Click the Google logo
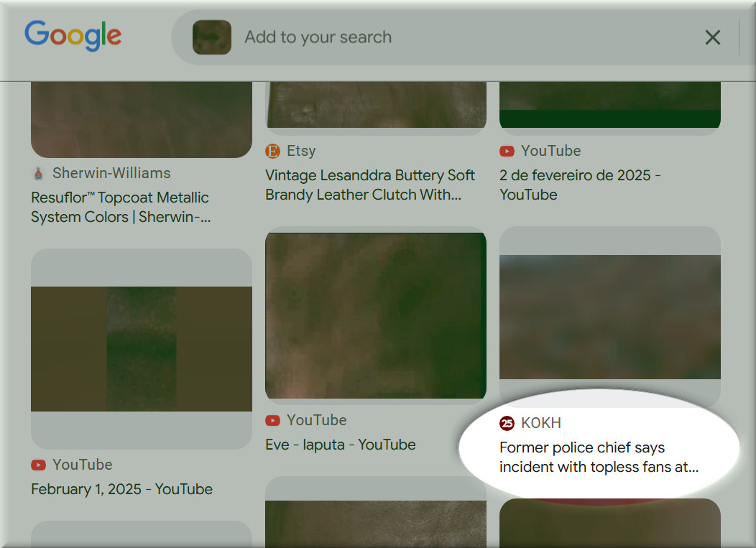 coord(73,36)
